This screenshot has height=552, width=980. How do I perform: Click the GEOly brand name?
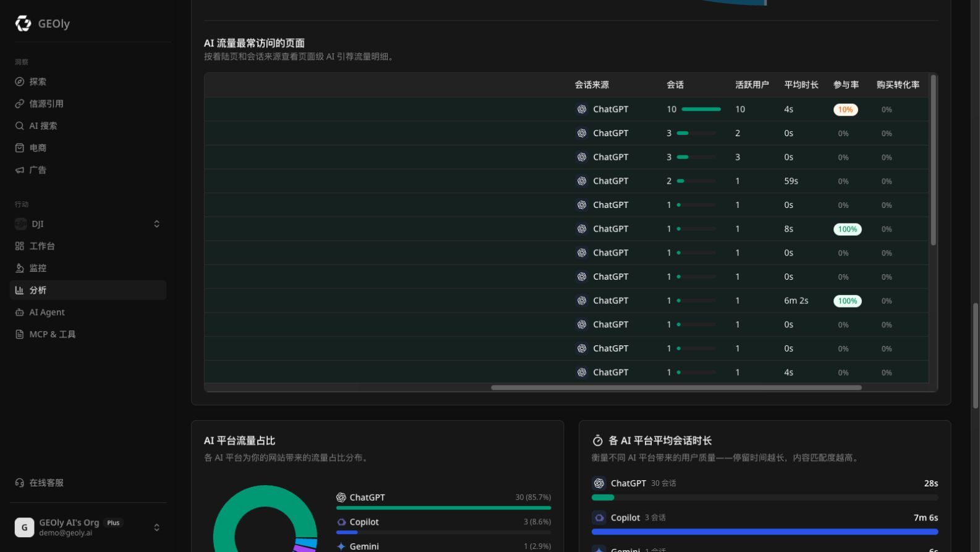point(54,24)
